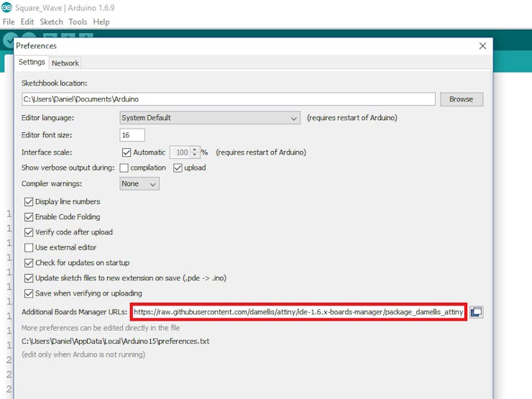Toggle the Automatic interface scale checkbox
This screenshot has height=399, width=532.
pyautogui.click(x=127, y=152)
